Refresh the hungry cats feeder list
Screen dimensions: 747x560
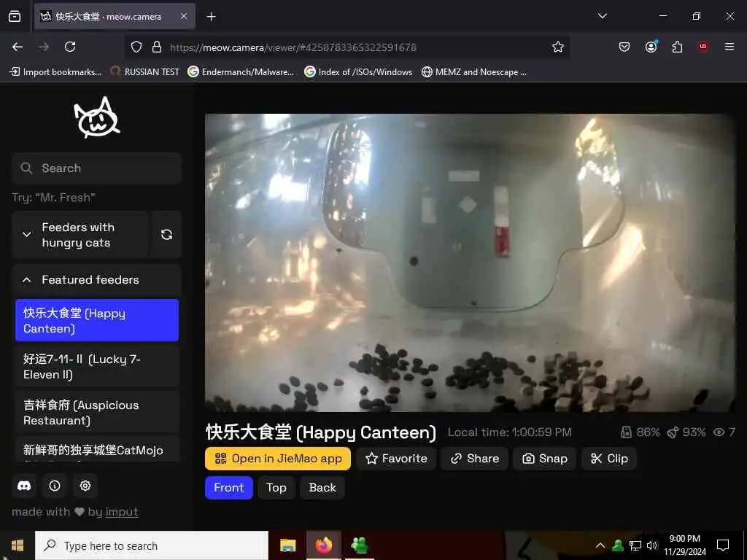click(x=167, y=234)
